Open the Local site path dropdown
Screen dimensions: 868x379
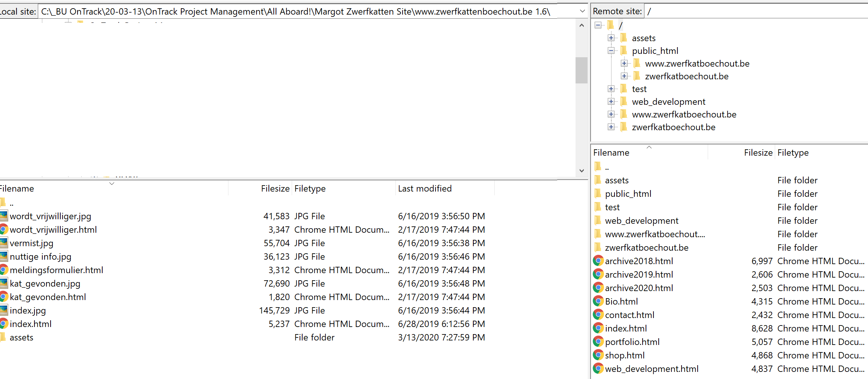(x=582, y=11)
